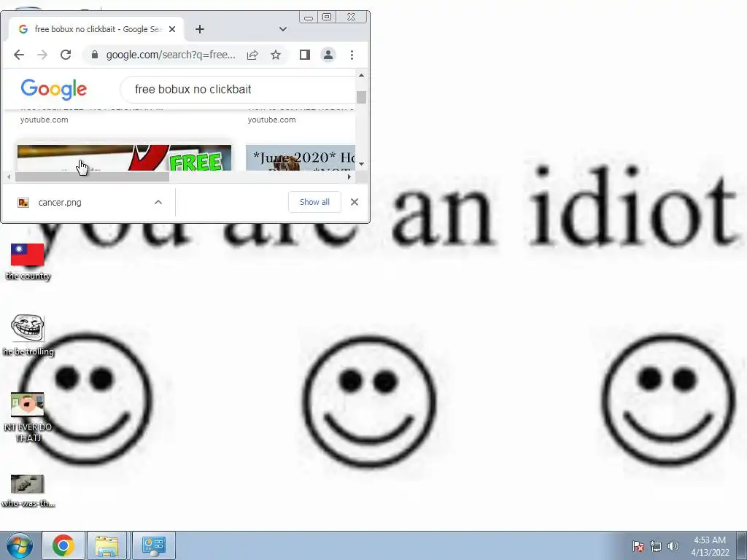Open a new tab with the plus button
This screenshot has height=560, width=747.
200,29
